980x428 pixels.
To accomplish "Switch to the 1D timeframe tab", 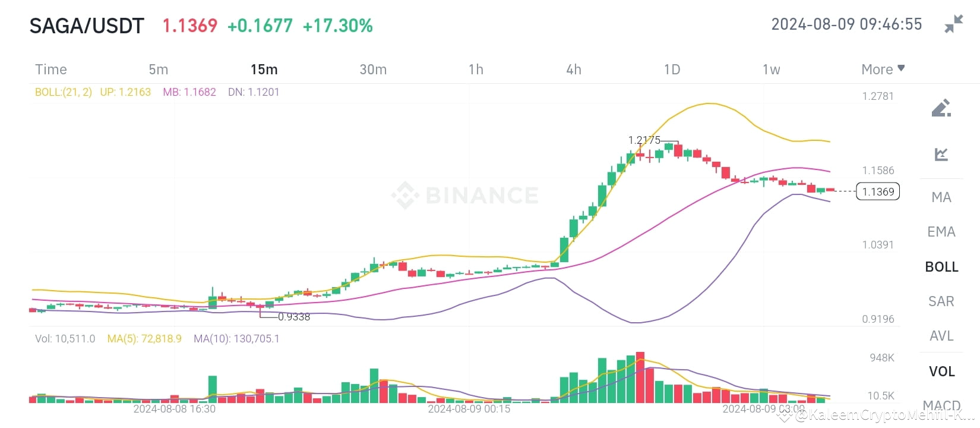I will coord(672,69).
